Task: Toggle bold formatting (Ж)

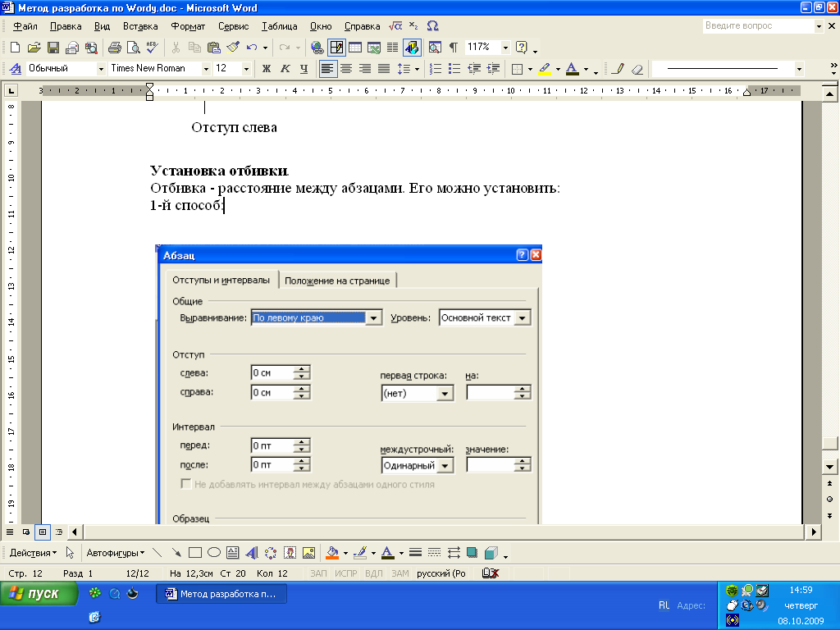Action: [x=266, y=69]
